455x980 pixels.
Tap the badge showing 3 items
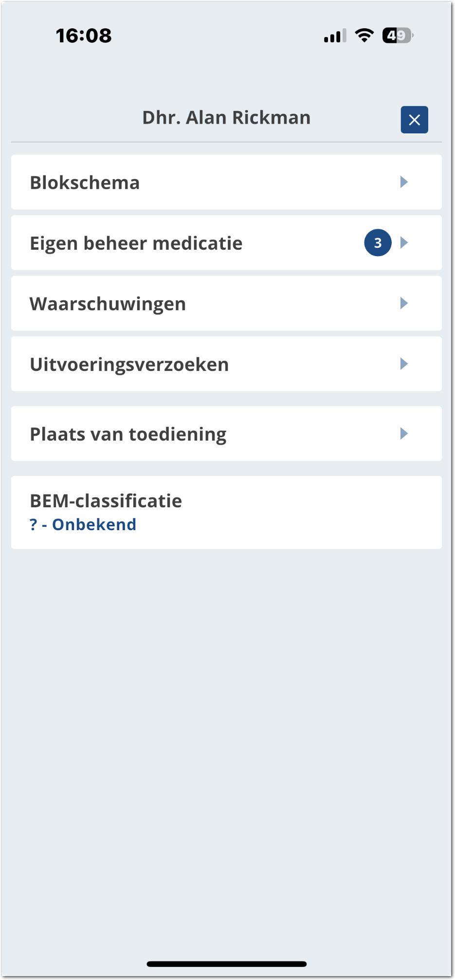click(378, 242)
